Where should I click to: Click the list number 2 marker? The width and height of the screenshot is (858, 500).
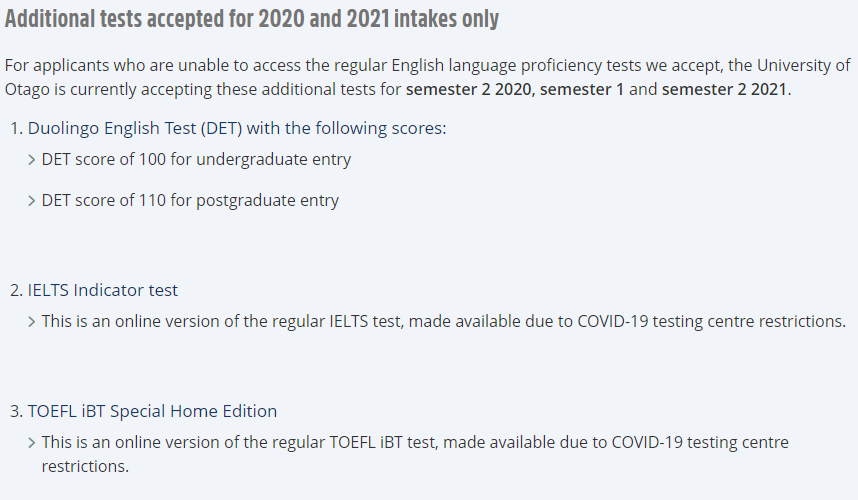tap(16, 290)
